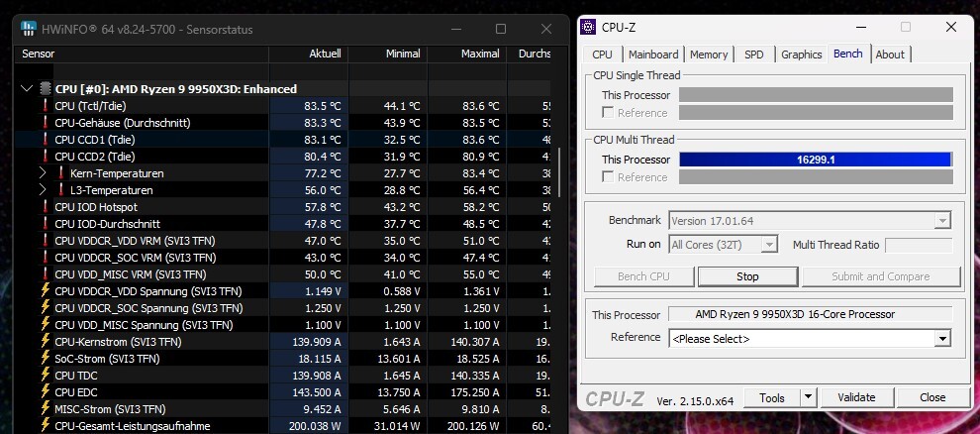
Task: Expand the Kern-Temperaturen tree node
Action: [43, 173]
